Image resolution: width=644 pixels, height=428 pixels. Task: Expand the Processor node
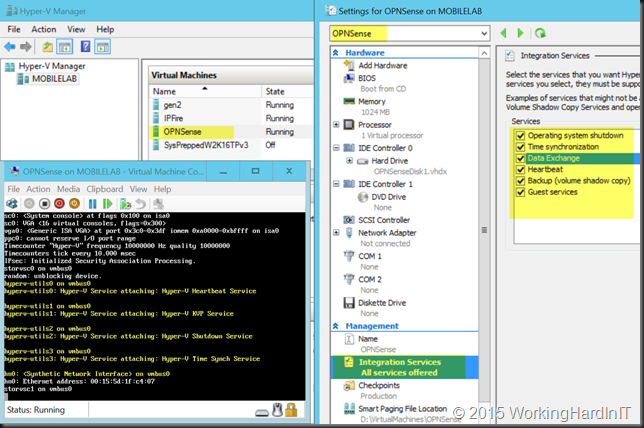[336, 124]
